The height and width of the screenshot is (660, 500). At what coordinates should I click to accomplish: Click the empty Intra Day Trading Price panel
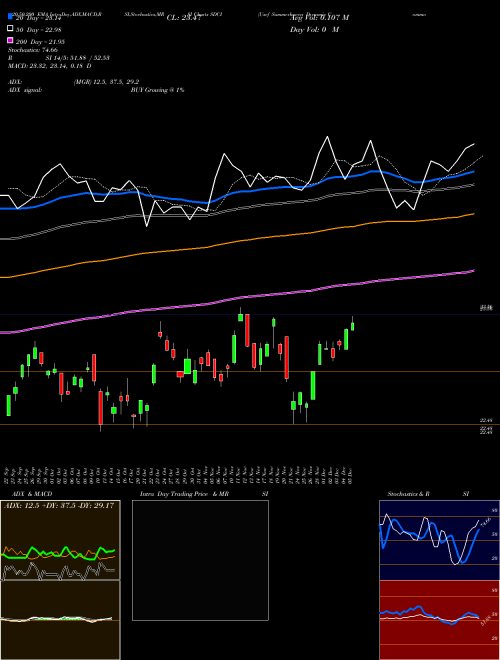200,560
